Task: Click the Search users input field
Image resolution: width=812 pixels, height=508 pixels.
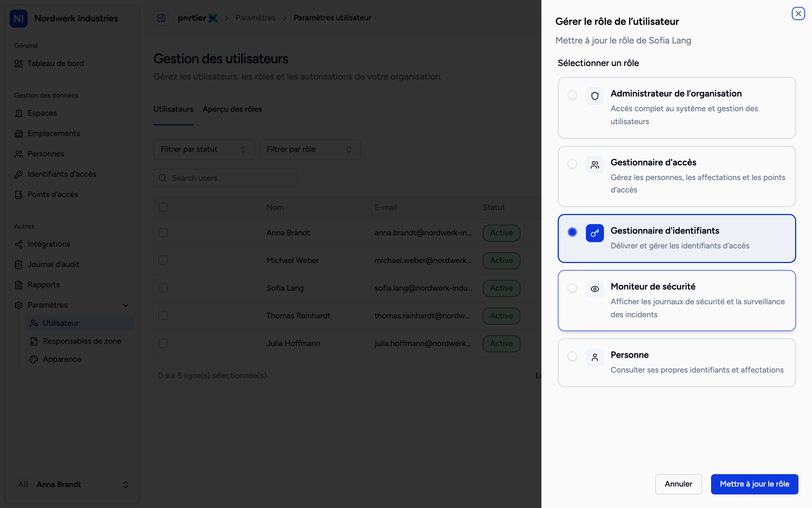Action: click(226, 178)
